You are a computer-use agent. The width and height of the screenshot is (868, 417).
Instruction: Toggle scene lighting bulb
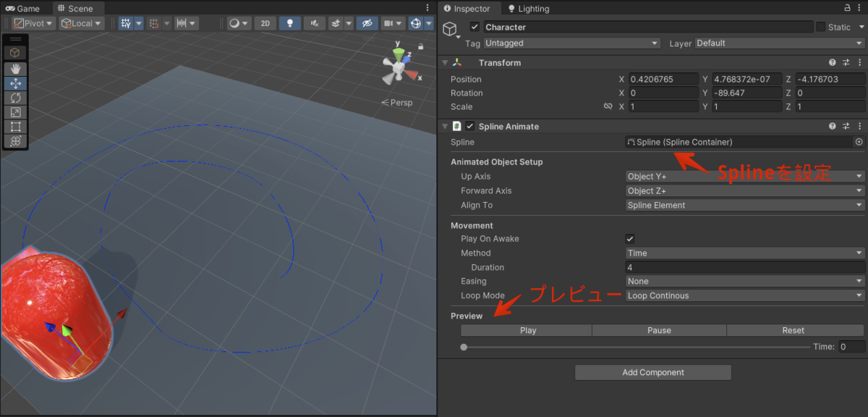(290, 23)
